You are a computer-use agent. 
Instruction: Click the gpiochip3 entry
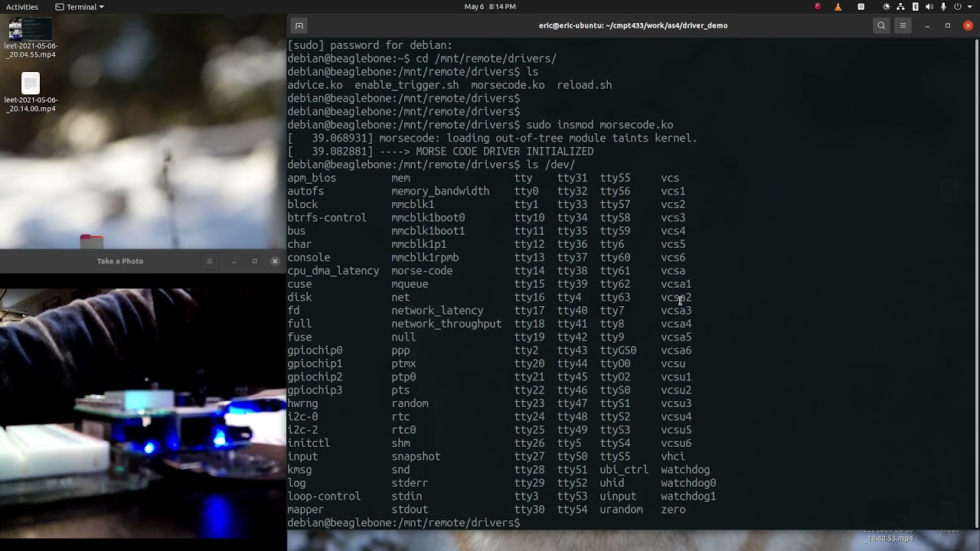click(315, 390)
